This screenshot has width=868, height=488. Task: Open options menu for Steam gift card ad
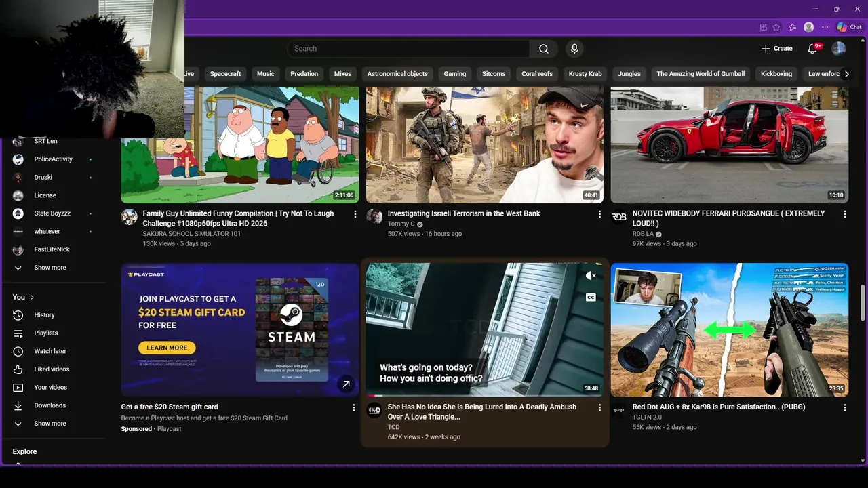tap(353, 408)
